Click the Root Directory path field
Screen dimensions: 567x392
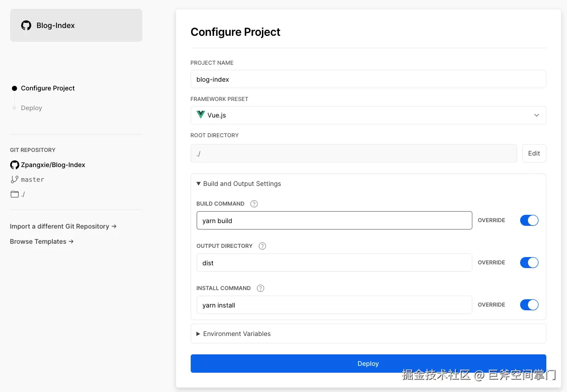[x=354, y=153]
